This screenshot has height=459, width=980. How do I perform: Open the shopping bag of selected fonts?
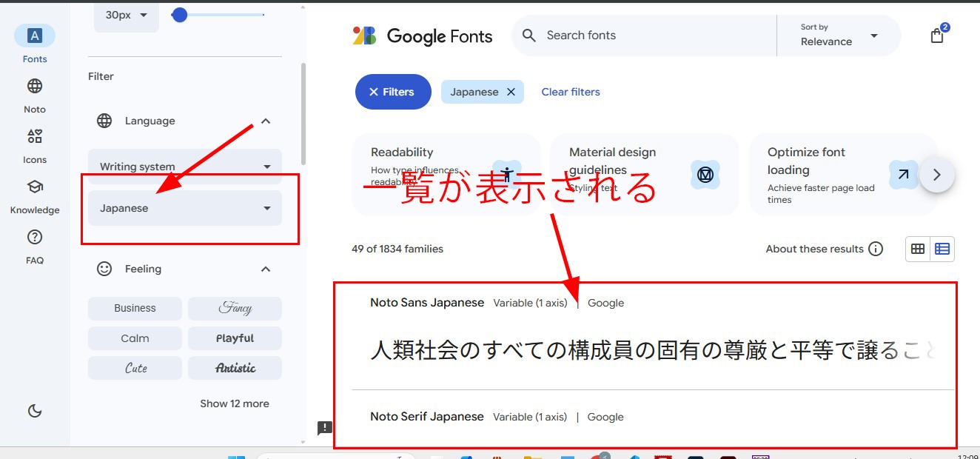pos(937,36)
